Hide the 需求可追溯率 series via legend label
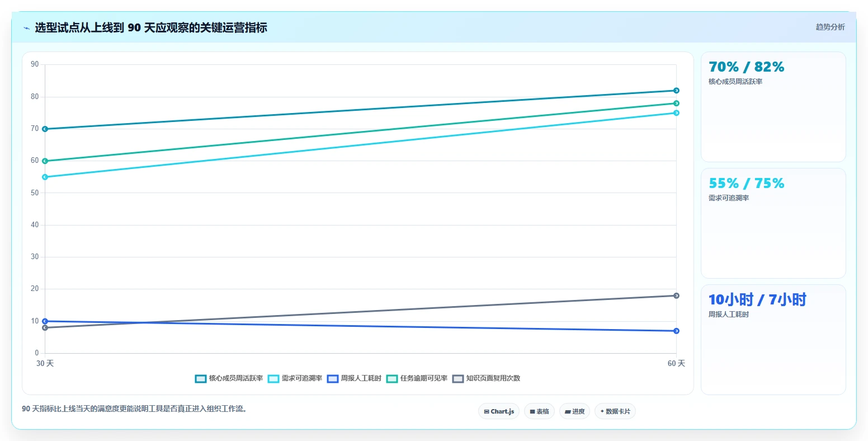The height and width of the screenshot is (441, 868). click(x=302, y=379)
